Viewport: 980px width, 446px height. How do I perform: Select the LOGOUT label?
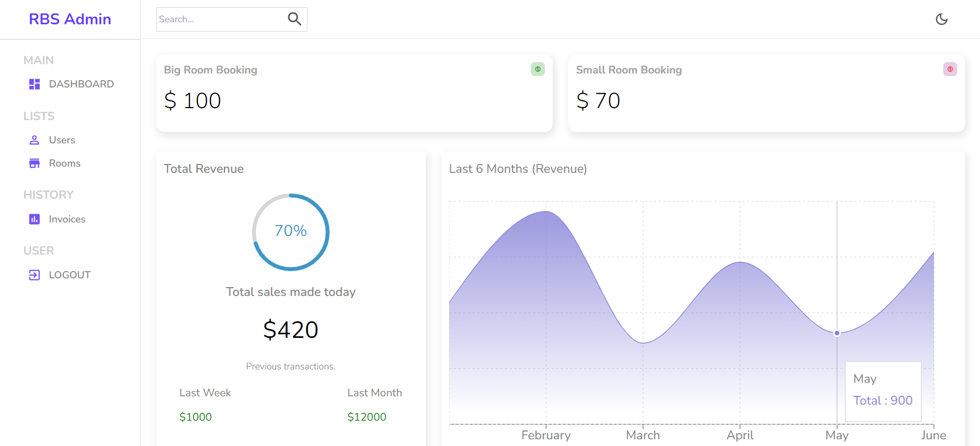pos(70,275)
